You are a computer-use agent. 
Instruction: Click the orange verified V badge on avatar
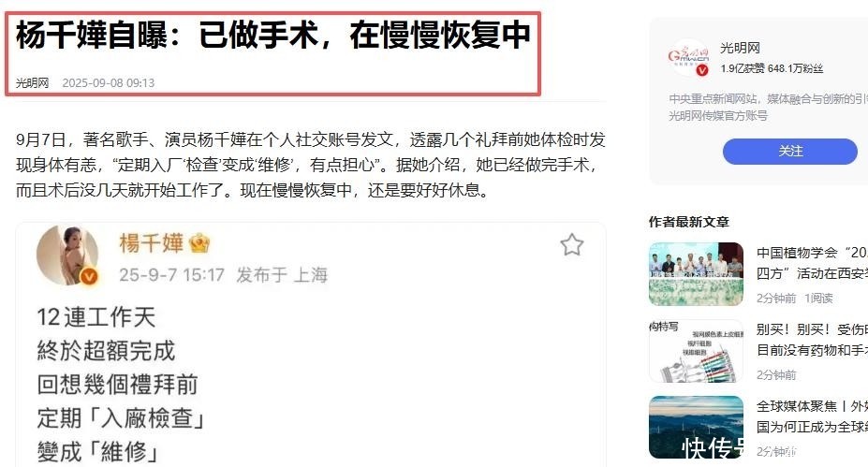(89, 275)
